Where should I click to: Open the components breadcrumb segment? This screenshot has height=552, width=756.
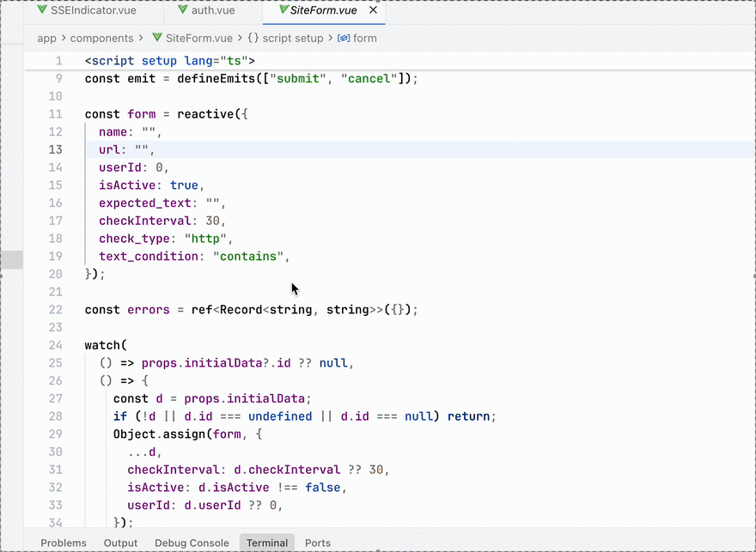point(101,38)
